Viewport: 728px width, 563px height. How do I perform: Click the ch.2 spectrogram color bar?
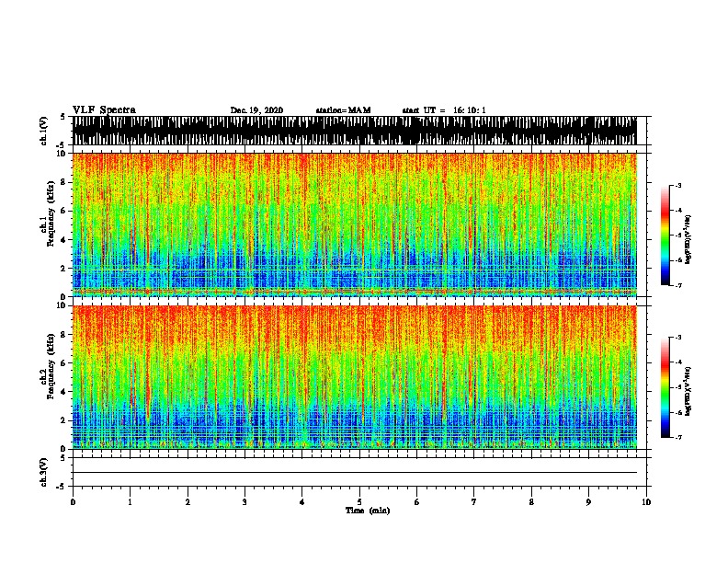pos(665,387)
